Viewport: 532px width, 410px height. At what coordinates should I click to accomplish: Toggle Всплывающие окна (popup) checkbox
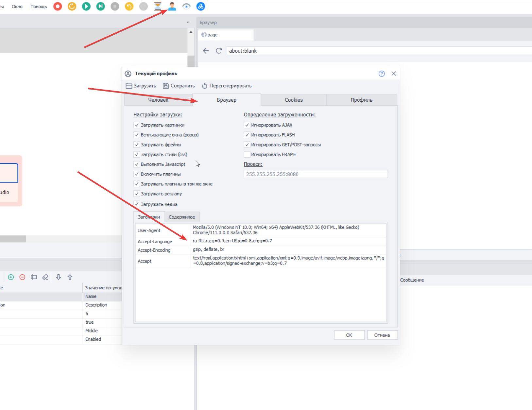tap(137, 135)
